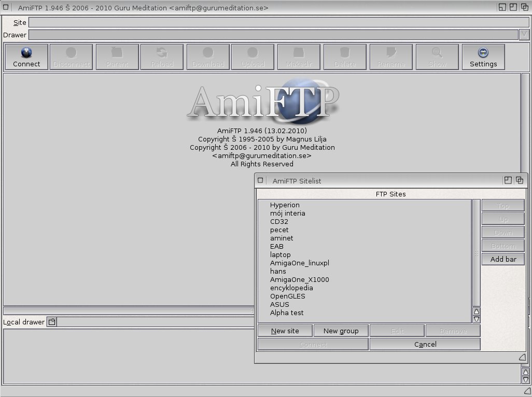Click the greyed Connect button in Sitelist

pos(313,345)
